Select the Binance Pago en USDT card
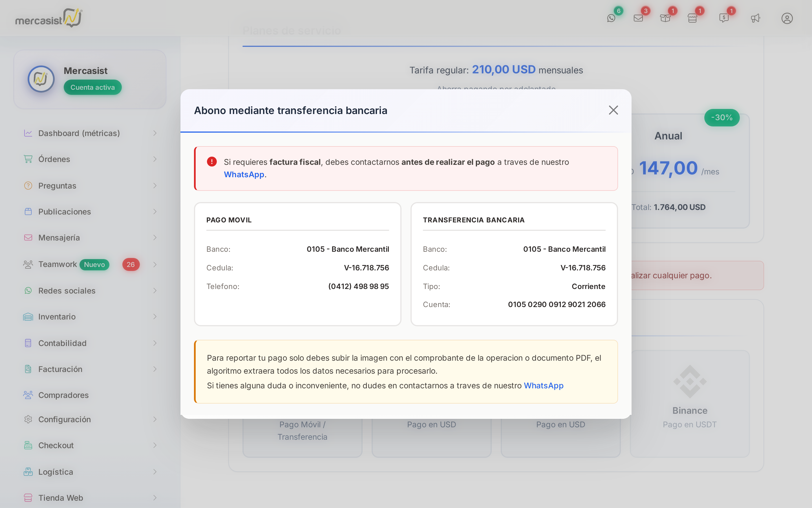Image resolution: width=812 pixels, height=508 pixels. pos(690,403)
